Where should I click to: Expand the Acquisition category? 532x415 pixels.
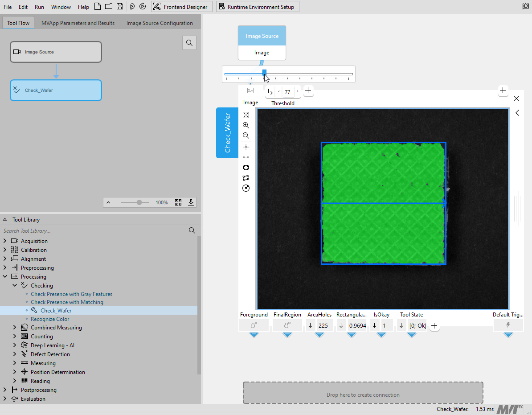click(5, 241)
